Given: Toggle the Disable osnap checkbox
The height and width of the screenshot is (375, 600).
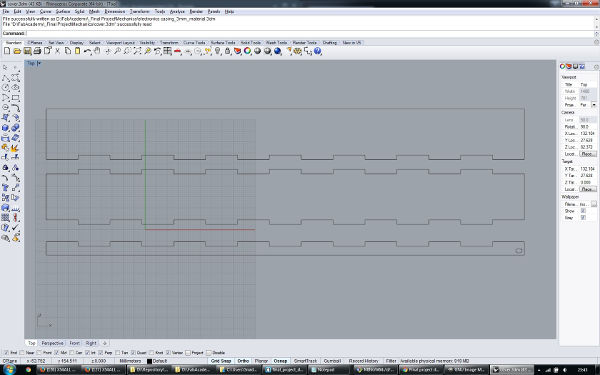Looking at the screenshot, I should pyautogui.click(x=209, y=352).
